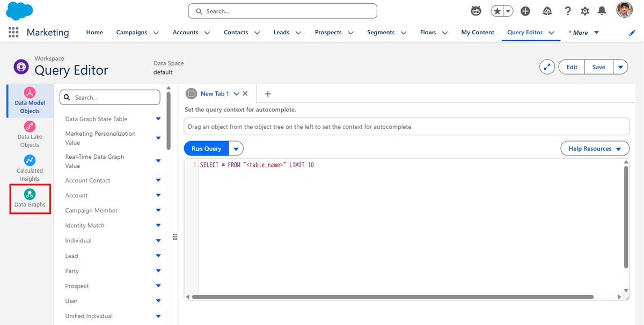Expand Marketing Personalization Value object
The width and height of the screenshot is (644, 325).
158,138
